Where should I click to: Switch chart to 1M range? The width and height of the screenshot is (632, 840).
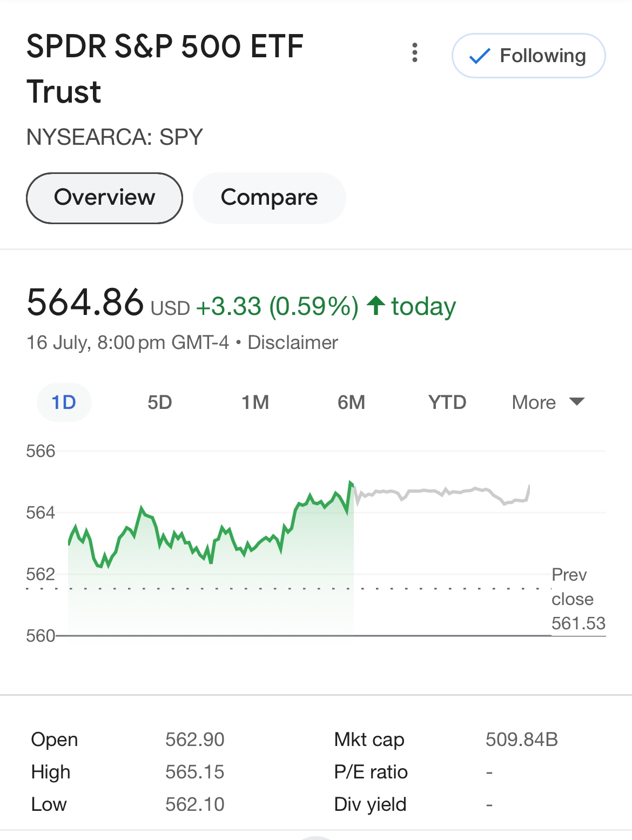coord(255,402)
